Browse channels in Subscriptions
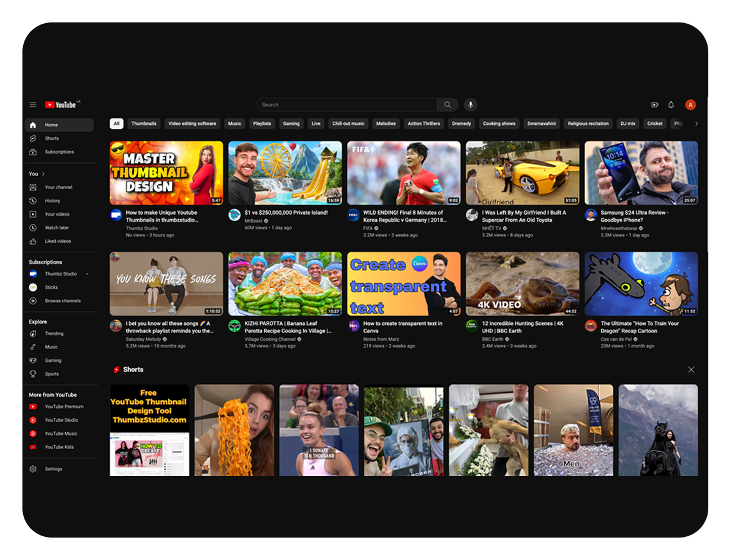The image size is (732, 560). pyautogui.click(x=59, y=301)
